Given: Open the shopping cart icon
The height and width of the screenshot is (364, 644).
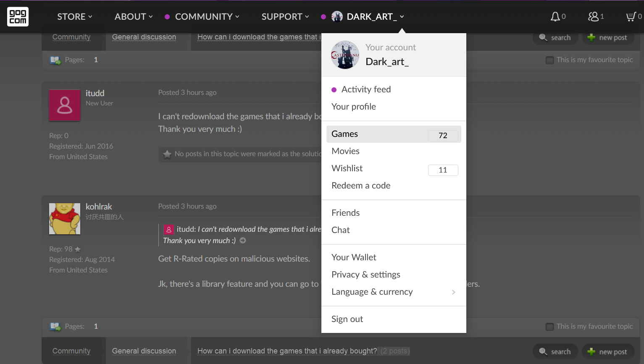Looking at the screenshot, I should pyautogui.click(x=631, y=16).
